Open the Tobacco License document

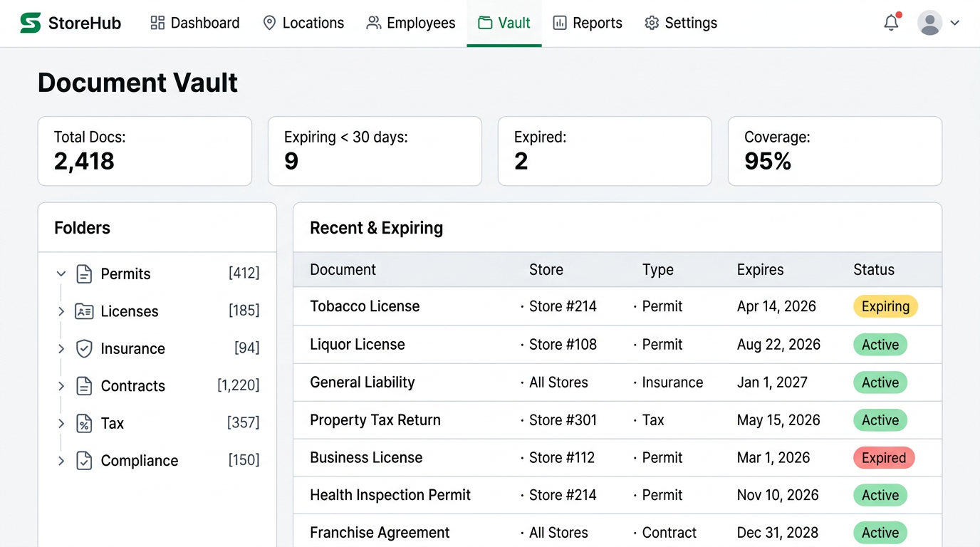point(365,306)
